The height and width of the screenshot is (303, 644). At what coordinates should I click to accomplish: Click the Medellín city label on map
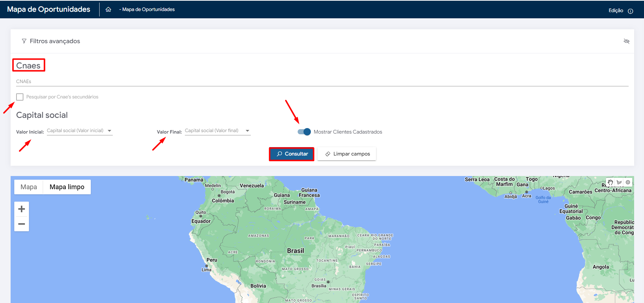click(x=213, y=186)
